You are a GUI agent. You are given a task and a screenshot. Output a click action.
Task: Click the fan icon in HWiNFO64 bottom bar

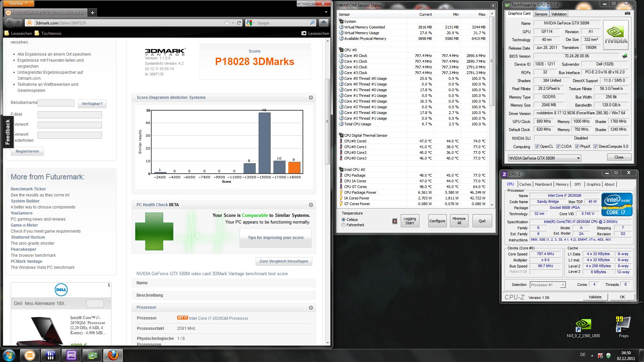point(395,221)
